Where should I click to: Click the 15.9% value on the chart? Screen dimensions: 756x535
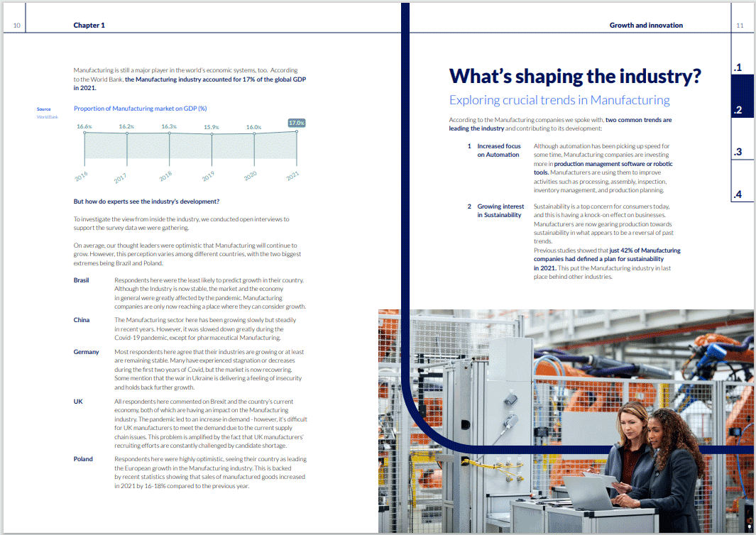pyautogui.click(x=212, y=128)
